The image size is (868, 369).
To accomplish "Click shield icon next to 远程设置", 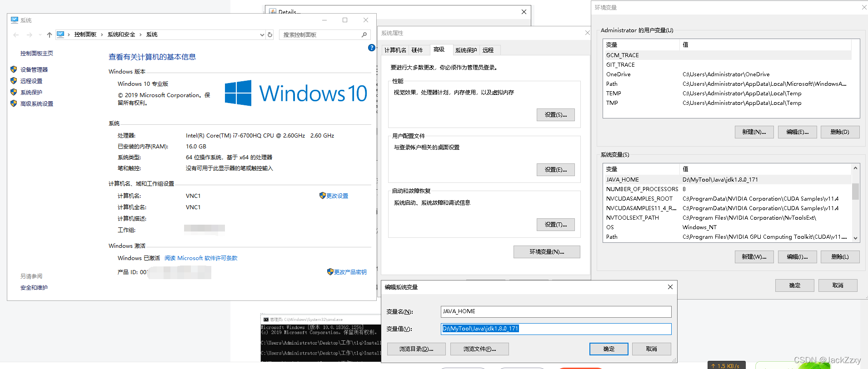I will 14,81.
